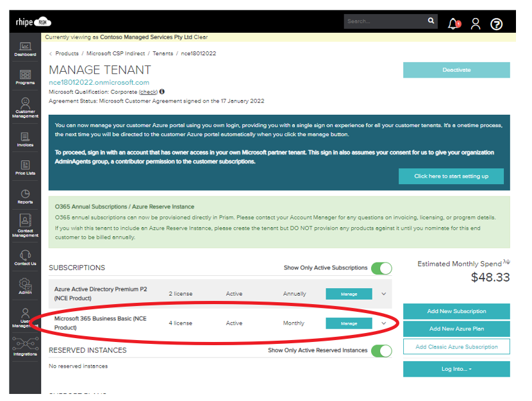Open the notifications bell
Screen dimensions: 532x401
[454, 24]
